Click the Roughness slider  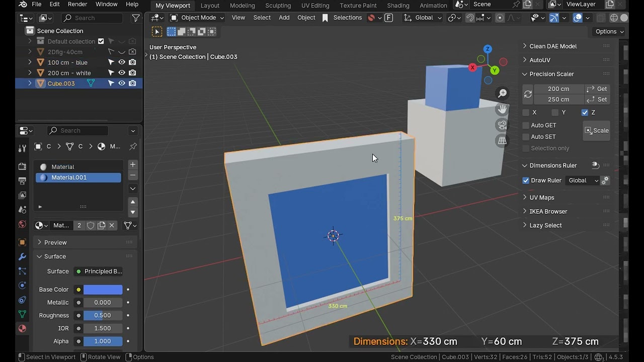(x=103, y=316)
